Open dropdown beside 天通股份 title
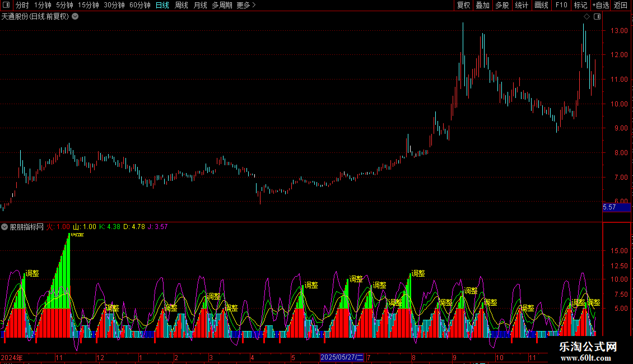633x364 pixels. (x=75, y=17)
